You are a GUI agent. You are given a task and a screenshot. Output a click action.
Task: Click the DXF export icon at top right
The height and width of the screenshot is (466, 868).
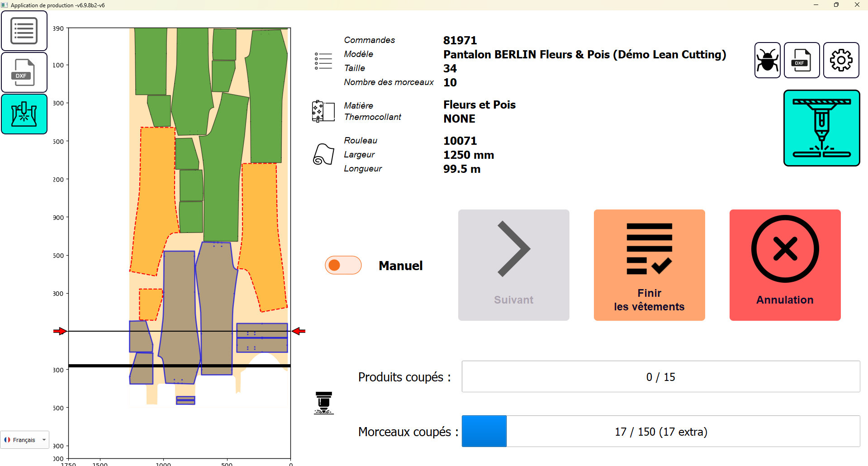point(802,60)
